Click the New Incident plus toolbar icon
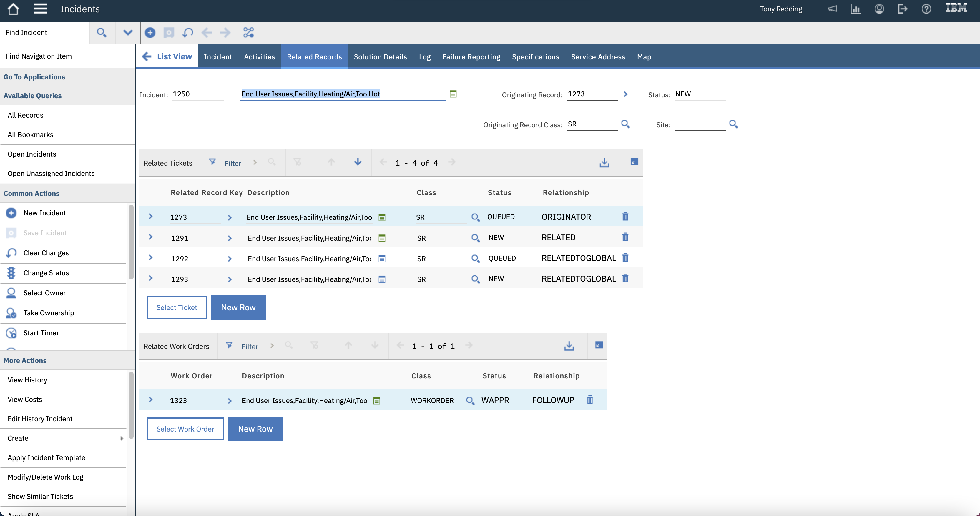The image size is (980, 516). pos(150,33)
